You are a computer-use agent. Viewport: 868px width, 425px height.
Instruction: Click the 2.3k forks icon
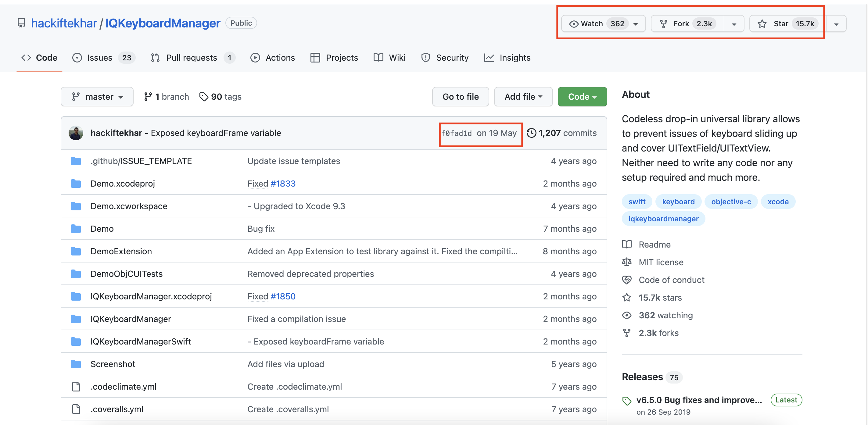pos(627,333)
